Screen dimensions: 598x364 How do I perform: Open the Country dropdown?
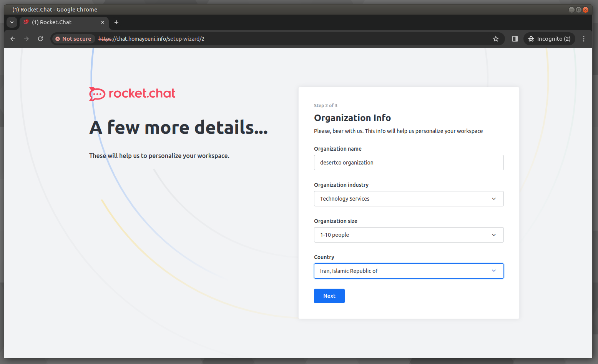tap(409, 271)
